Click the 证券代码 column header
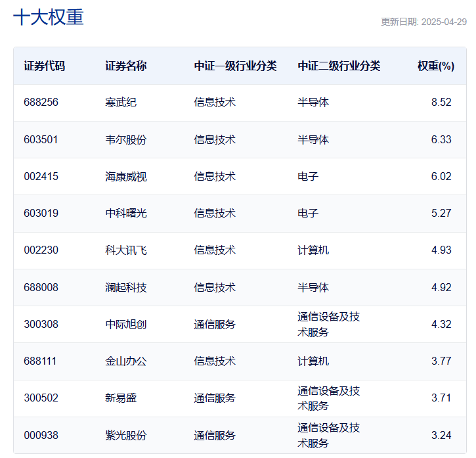Screen dimensions: 476x458 (x=45, y=66)
